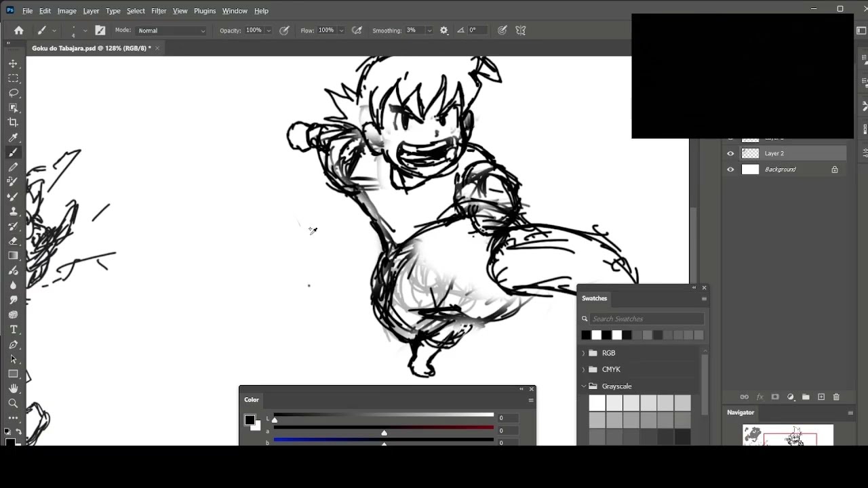Open the Layer menu

(x=91, y=11)
